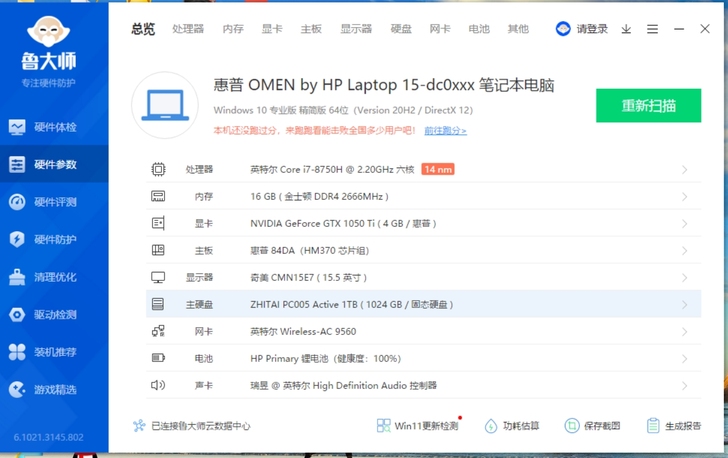The width and height of the screenshot is (728, 458).
Task: Click 生成报告 generate report
Action: tap(674, 425)
